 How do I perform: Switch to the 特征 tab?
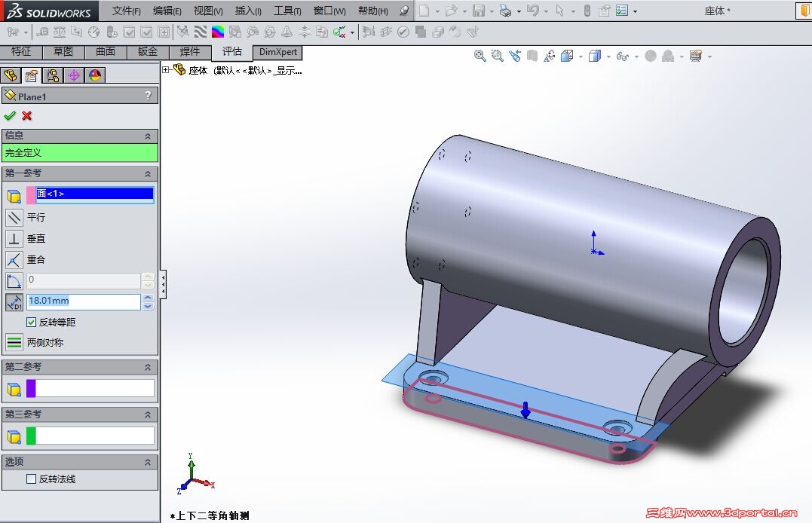(x=20, y=52)
